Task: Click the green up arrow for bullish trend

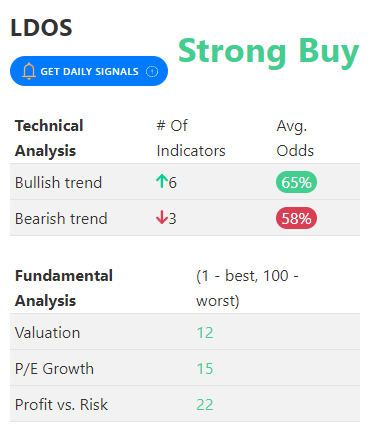Action: coord(162,182)
